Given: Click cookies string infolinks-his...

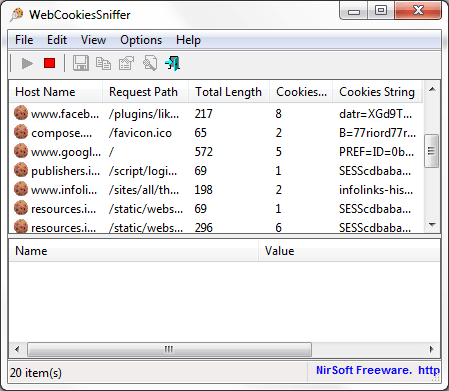Looking at the screenshot, I should [x=376, y=190].
